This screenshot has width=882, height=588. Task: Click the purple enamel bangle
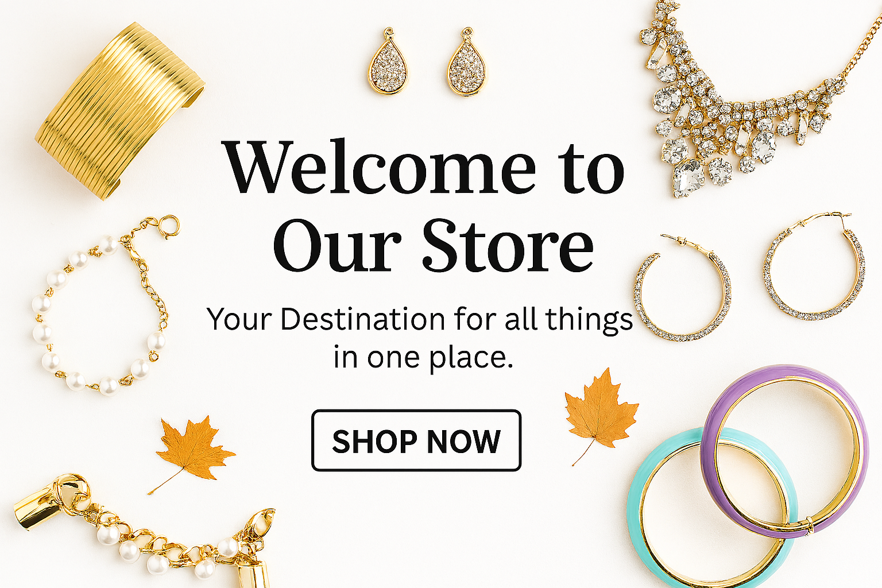pyautogui.click(x=785, y=450)
